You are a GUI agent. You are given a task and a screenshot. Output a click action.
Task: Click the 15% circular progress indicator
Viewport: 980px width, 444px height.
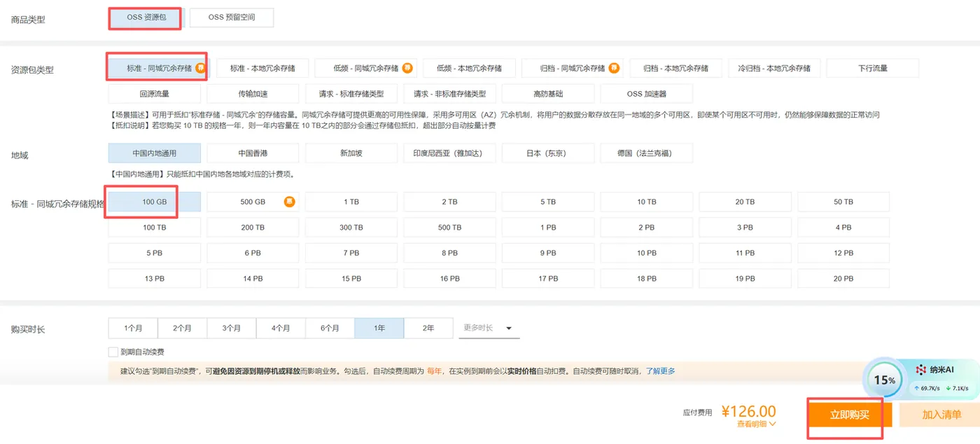(884, 380)
